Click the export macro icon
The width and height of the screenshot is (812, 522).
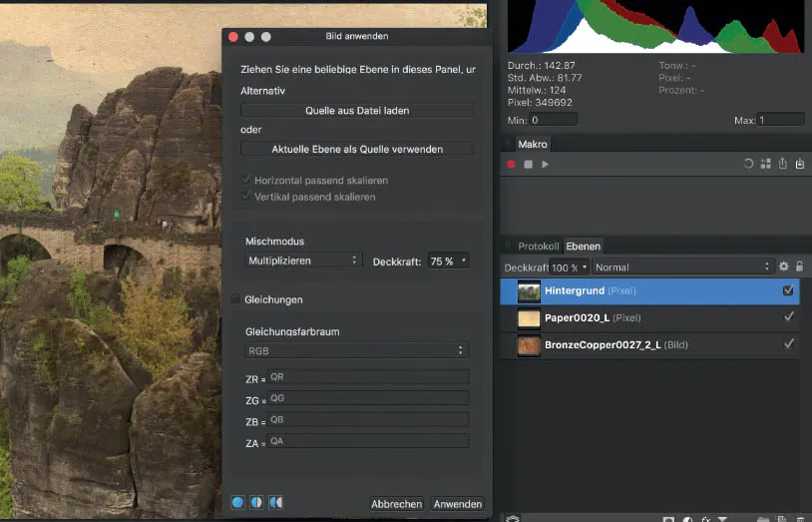point(783,164)
